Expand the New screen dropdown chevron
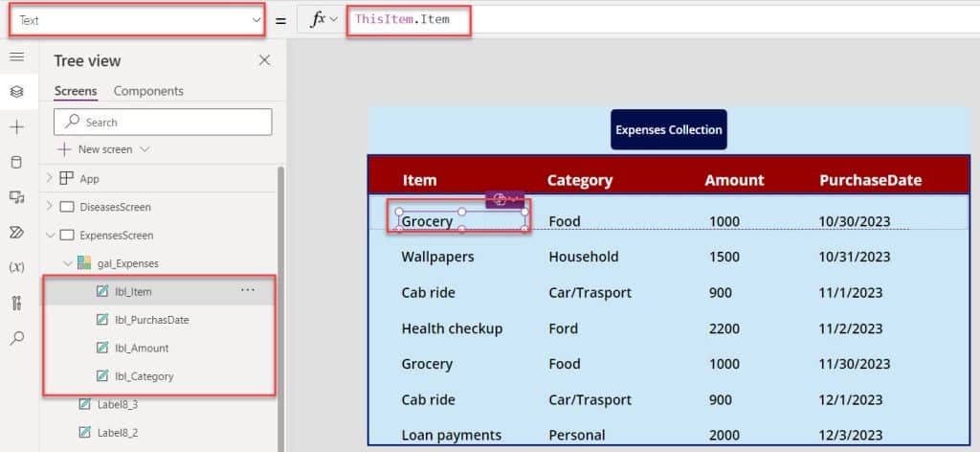Screen dimensions: 980x452 pyautogui.click(x=145, y=149)
